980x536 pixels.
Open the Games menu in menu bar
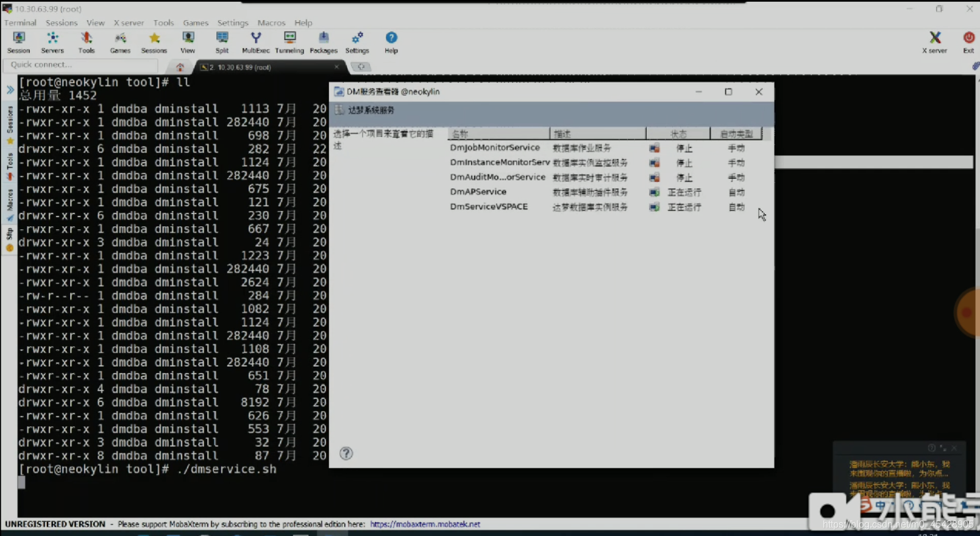pos(196,23)
